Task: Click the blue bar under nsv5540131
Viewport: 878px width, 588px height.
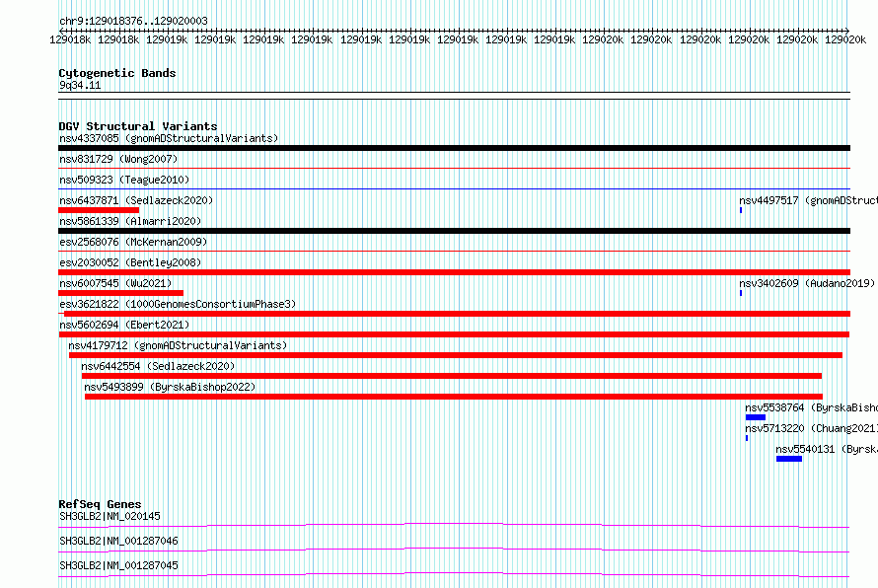Action: (789, 459)
